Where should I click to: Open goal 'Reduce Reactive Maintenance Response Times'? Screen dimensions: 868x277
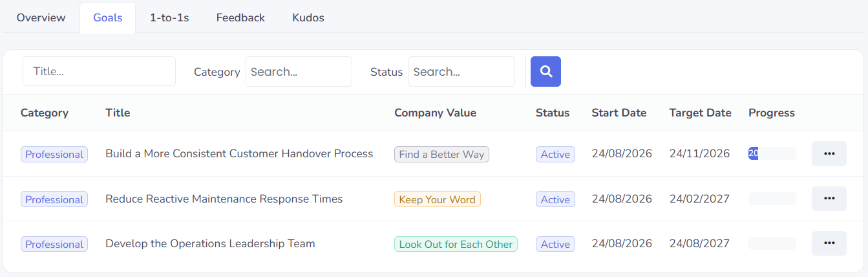pos(224,199)
